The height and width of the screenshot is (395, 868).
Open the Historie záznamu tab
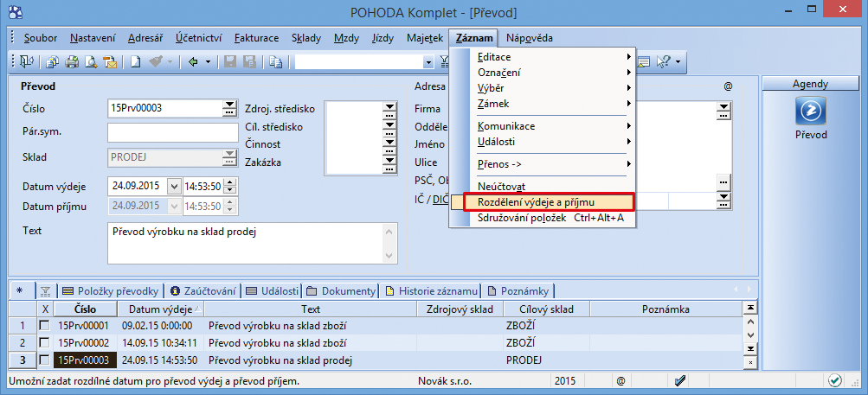431,291
